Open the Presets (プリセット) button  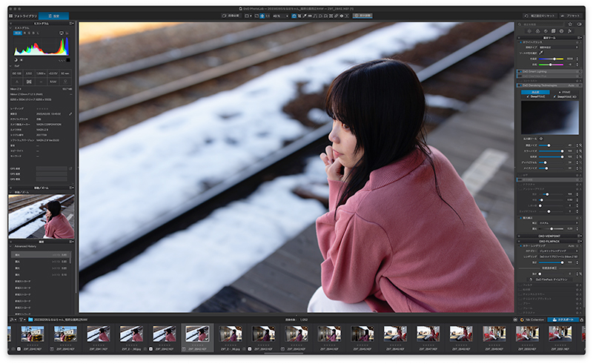pos(570,16)
